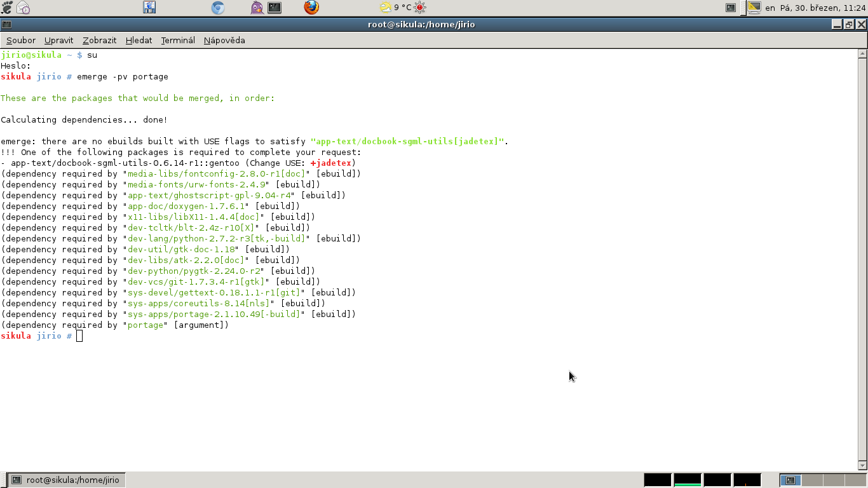This screenshot has height=488, width=868.
Task: Click 'Heslo:' password prompt line
Action: coord(16,65)
